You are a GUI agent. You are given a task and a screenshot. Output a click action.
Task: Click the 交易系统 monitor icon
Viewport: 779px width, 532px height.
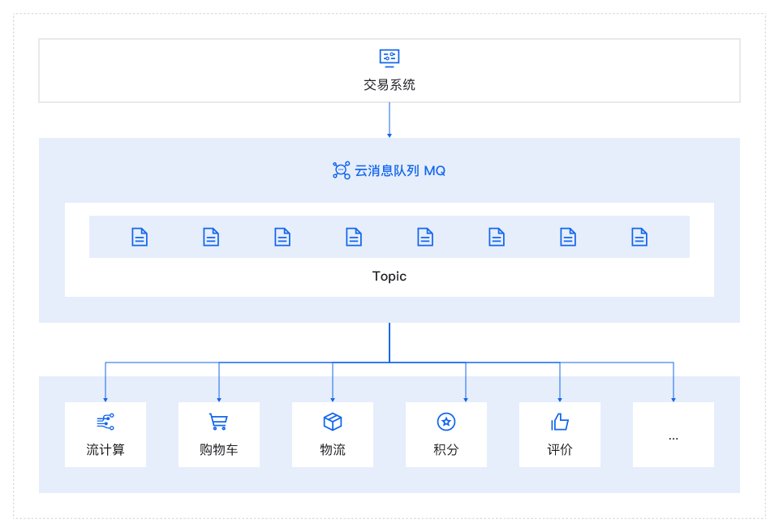[x=389, y=57]
